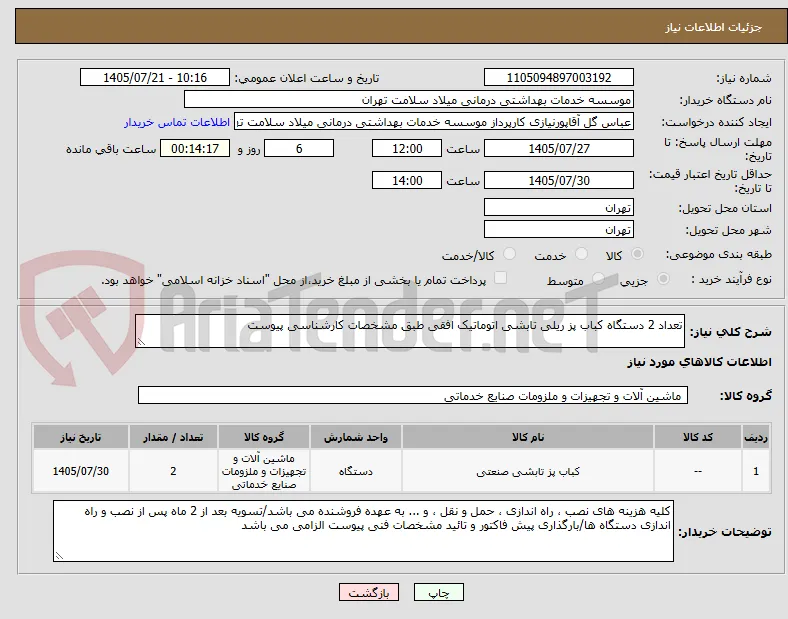Click the اطلاعات کالاهای مورد نیاز heading
The image size is (788, 619).
tap(699, 362)
